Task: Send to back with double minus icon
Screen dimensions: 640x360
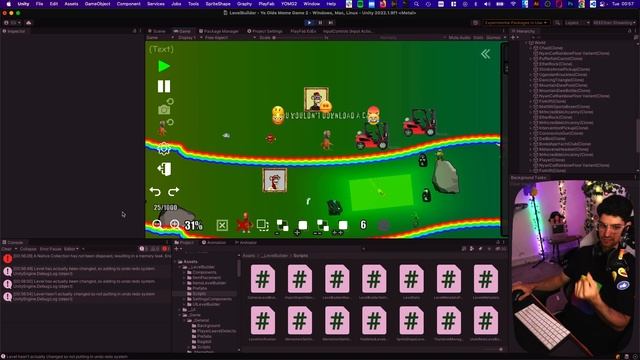Action: (x=322, y=226)
